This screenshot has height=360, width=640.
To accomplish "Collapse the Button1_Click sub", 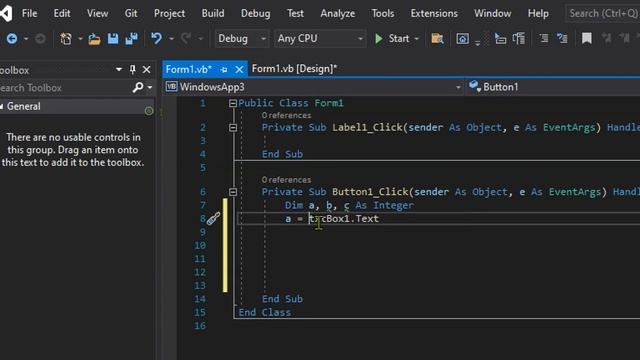I will [x=233, y=192].
